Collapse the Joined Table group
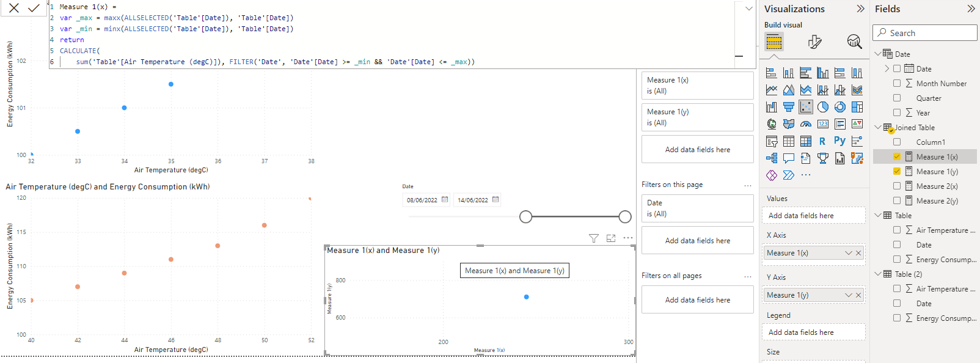 [878, 127]
